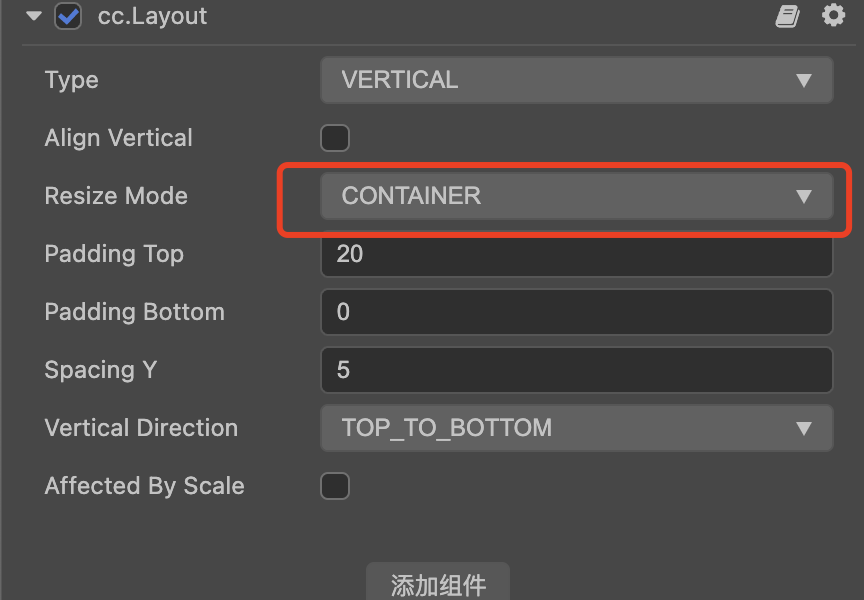The image size is (864, 600).
Task: Collapse the cc.Layout component section
Action: point(35,16)
